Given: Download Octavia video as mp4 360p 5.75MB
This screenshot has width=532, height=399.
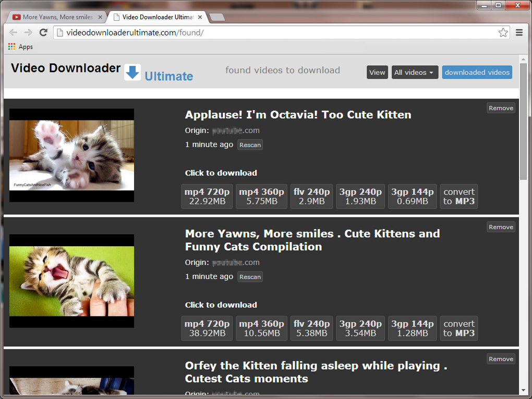Looking at the screenshot, I should [262, 197].
